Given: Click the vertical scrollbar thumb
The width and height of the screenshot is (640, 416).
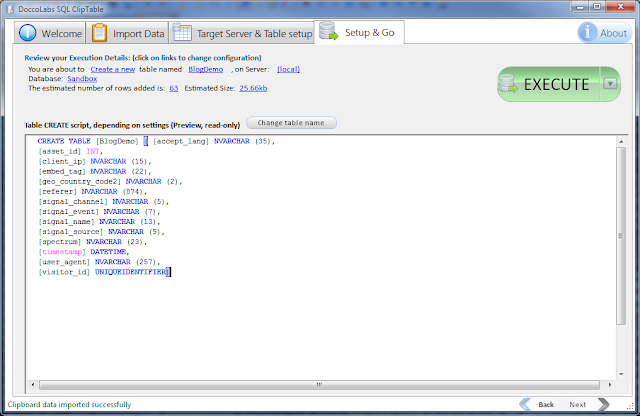Looking at the screenshot, I should coord(621,236).
